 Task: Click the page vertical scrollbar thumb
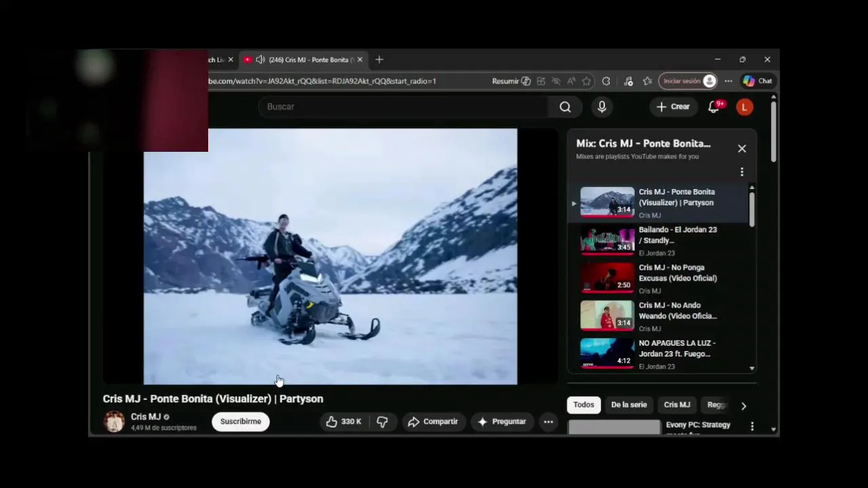pos(773,132)
